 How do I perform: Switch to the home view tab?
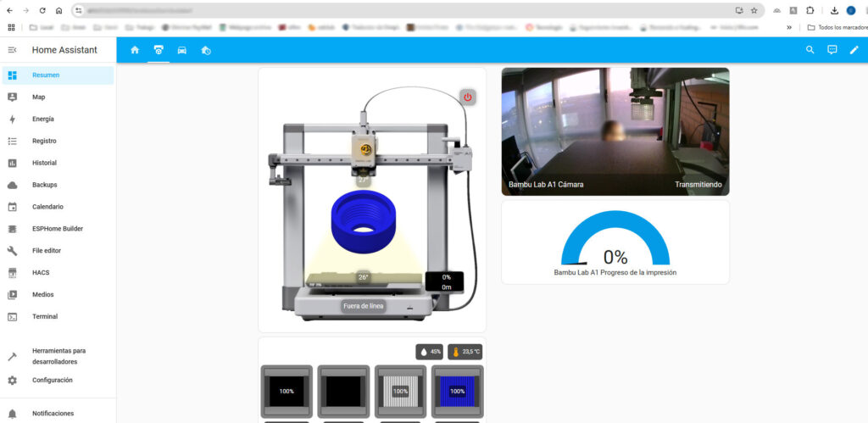pyautogui.click(x=135, y=50)
